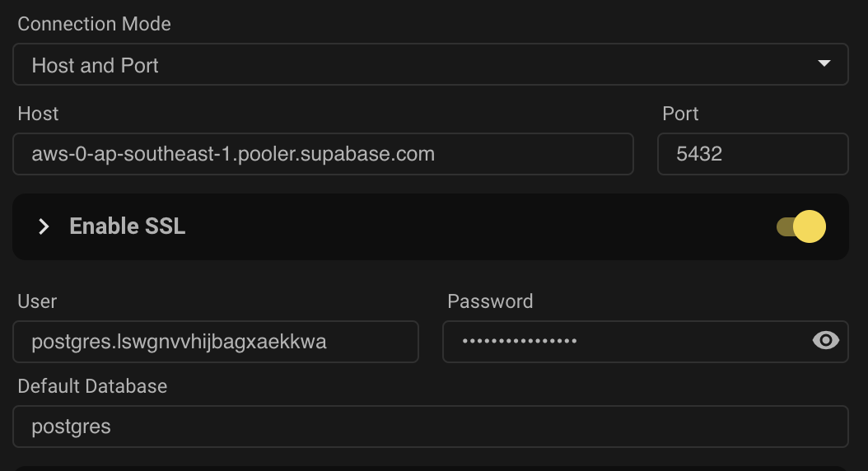Focus the Default Database input field
Screen dimensions: 868x471
pos(430,427)
